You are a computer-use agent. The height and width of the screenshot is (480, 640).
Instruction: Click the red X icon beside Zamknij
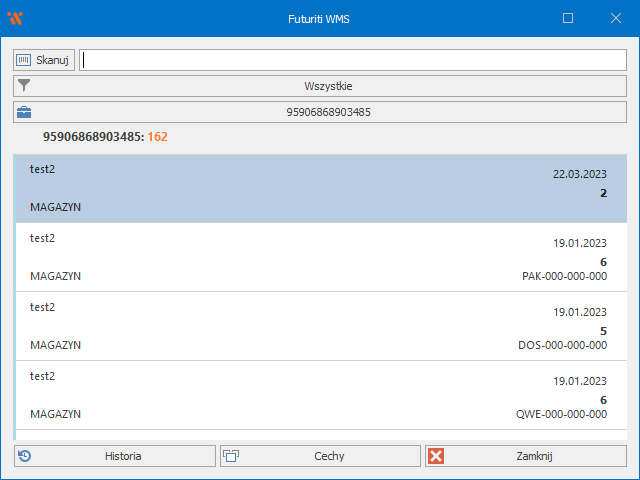(x=436, y=456)
